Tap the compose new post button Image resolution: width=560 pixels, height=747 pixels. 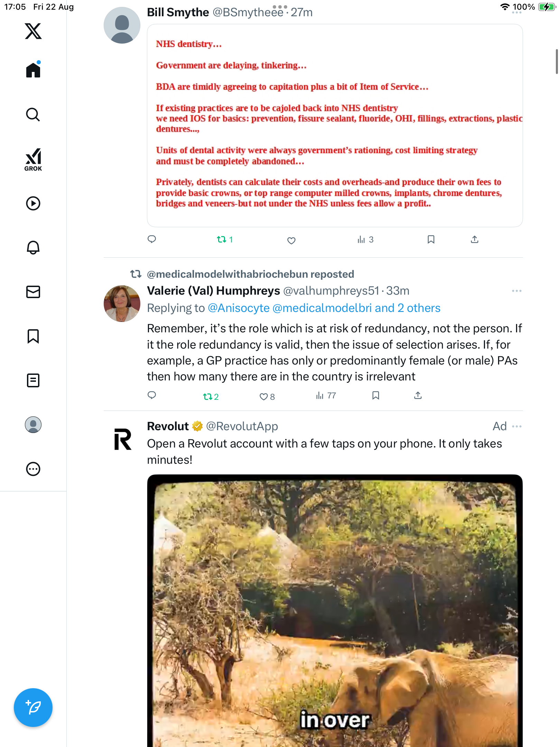33,708
